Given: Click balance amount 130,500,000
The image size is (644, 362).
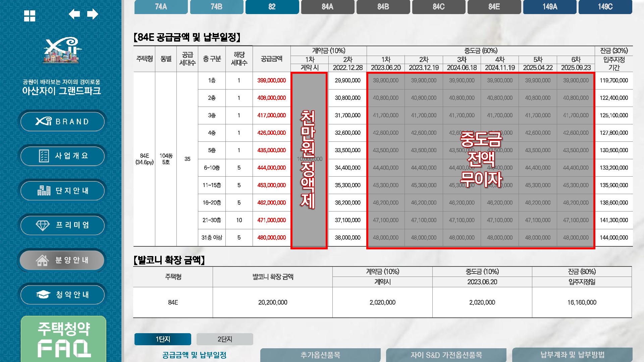Looking at the screenshot, I should 614,150.
